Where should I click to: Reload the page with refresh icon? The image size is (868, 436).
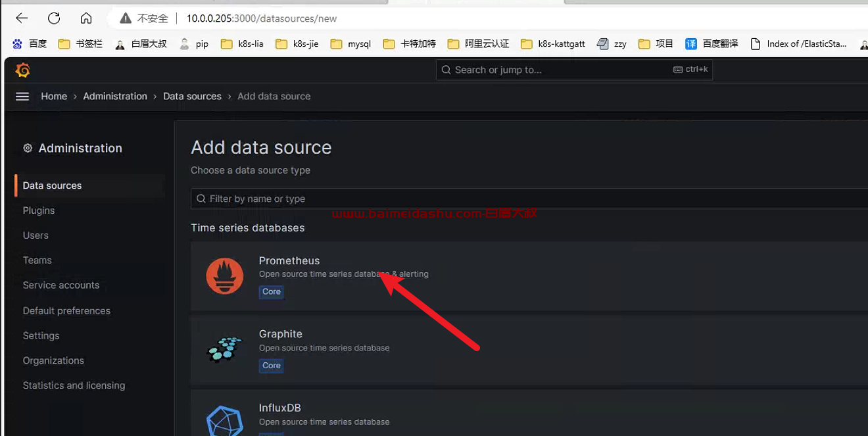point(54,18)
